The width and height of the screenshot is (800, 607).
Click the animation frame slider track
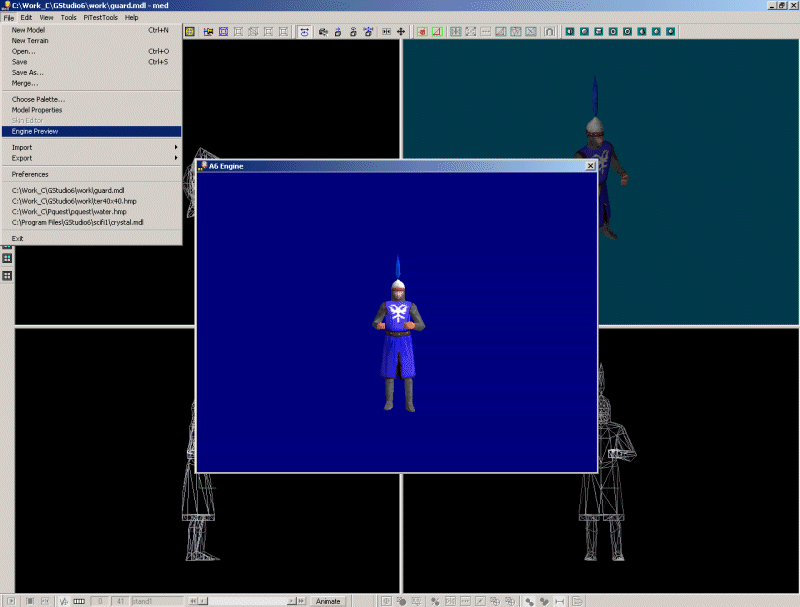[250, 601]
